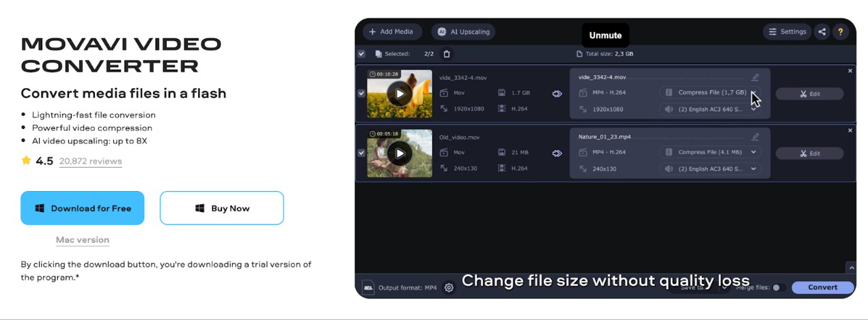868x320 pixels.
Task: Click pencil icon beside Nature_01_23.mp4
Action: (x=755, y=137)
